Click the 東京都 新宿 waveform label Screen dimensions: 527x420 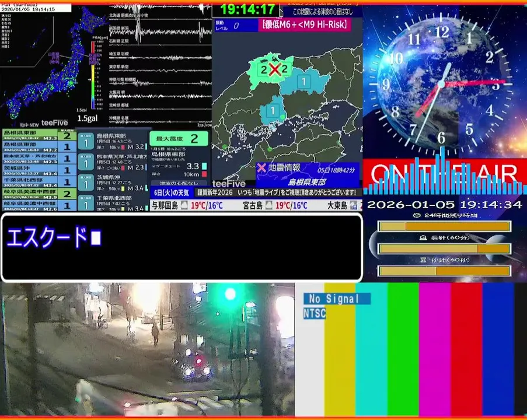[118, 66]
